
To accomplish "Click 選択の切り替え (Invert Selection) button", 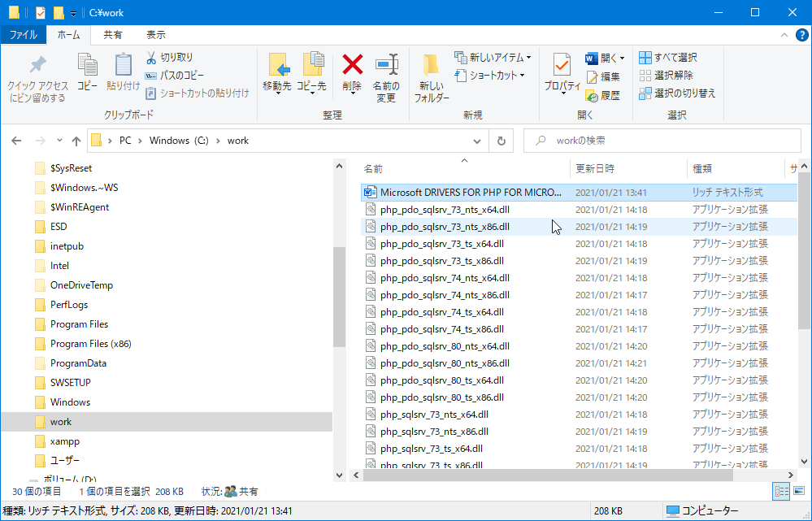I will pos(676,93).
